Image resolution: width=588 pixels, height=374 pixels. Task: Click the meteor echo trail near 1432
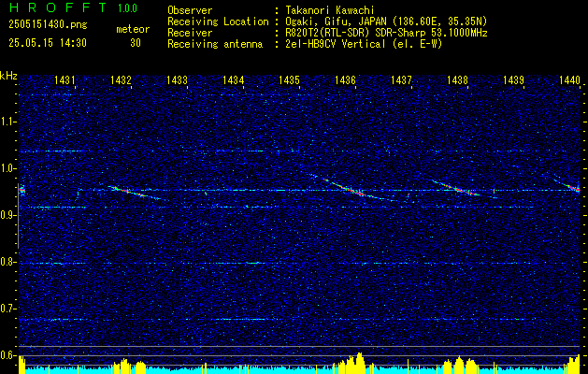[x=135, y=193]
